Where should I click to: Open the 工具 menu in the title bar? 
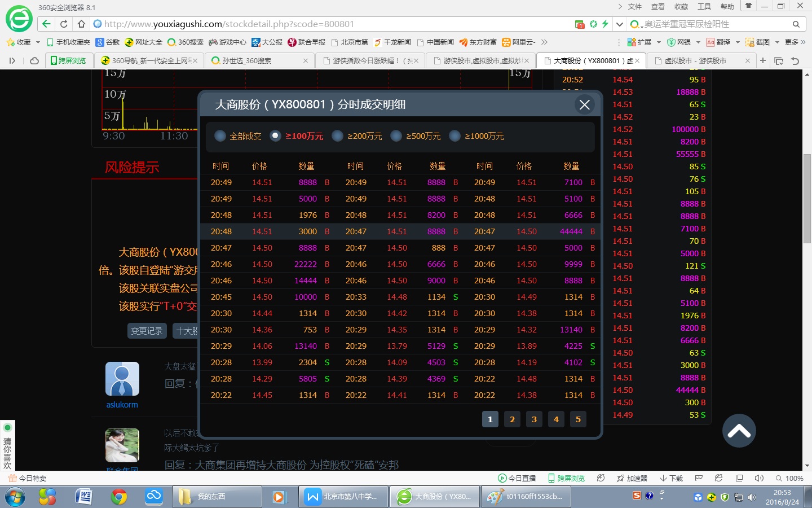704,7
